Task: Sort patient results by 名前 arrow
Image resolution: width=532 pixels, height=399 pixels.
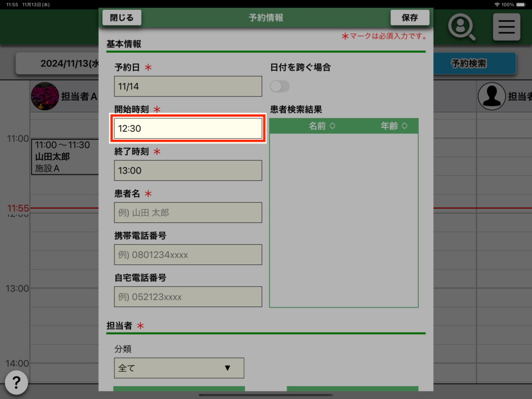Action: coord(332,126)
